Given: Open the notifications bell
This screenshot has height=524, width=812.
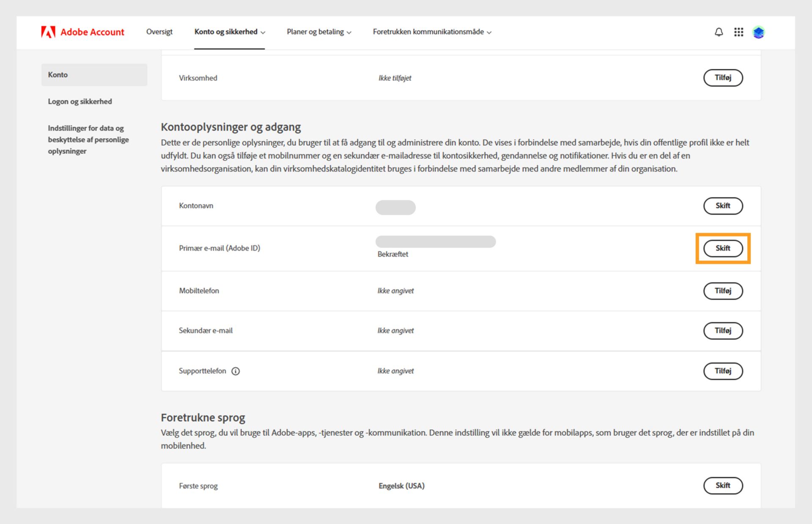Looking at the screenshot, I should [719, 32].
